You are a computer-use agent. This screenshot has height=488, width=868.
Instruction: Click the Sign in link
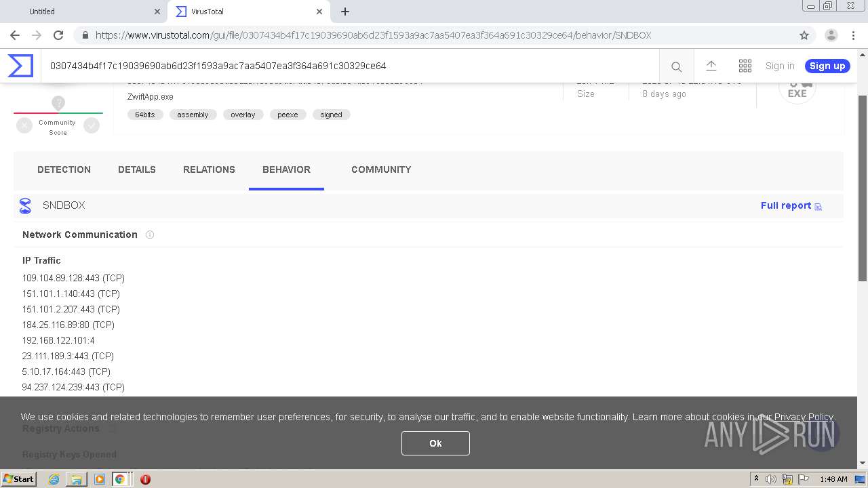tap(780, 66)
